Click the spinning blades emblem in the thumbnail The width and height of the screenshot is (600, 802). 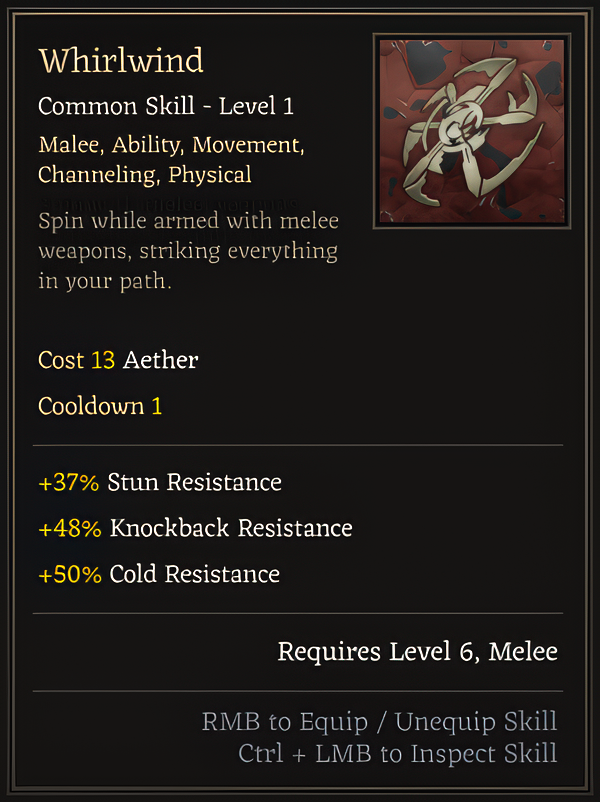pyautogui.click(x=473, y=130)
